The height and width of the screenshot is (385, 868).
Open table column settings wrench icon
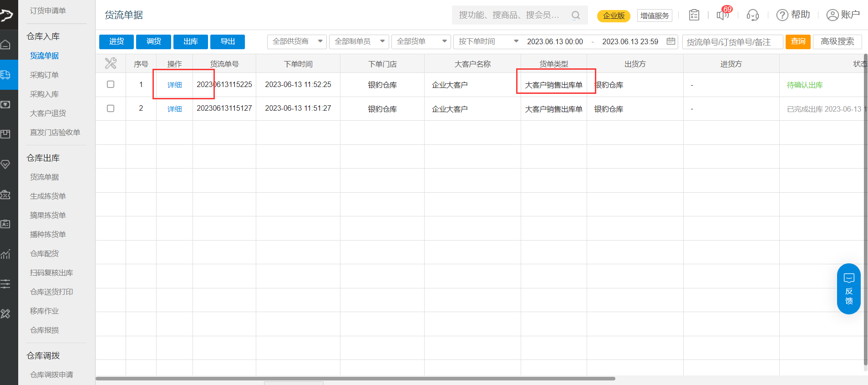(x=111, y=63)
